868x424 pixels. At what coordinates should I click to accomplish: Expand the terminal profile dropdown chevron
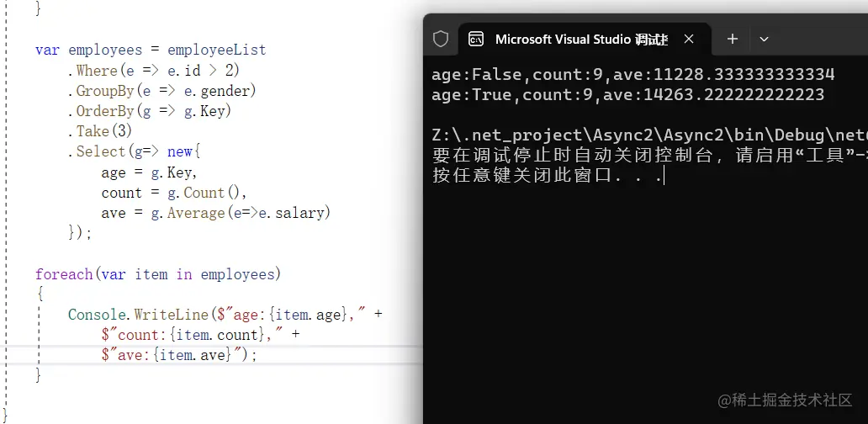point(764,40)
